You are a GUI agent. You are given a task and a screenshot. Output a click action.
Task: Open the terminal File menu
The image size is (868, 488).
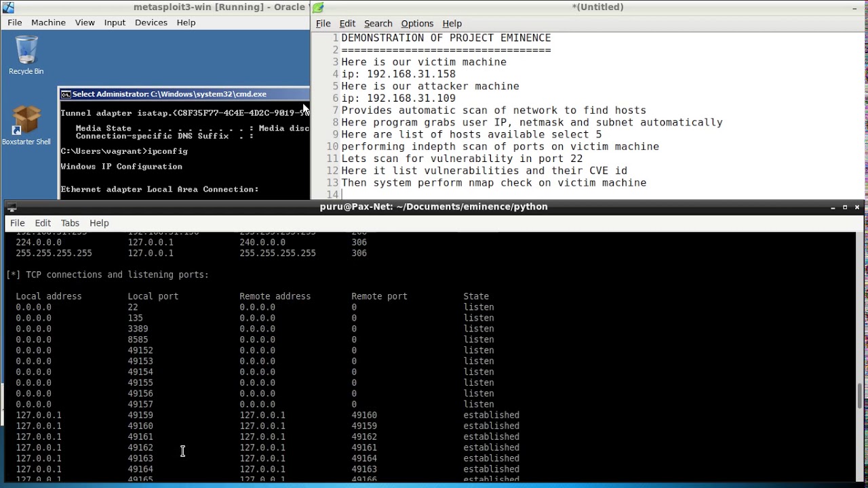point(18,223)
